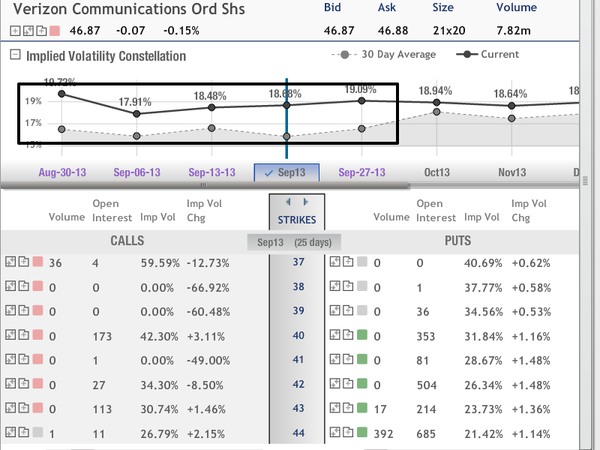This screenshot has width=600, height=450.
Task: Click the 'Current' legend entry
Action: tap(488, 54)
